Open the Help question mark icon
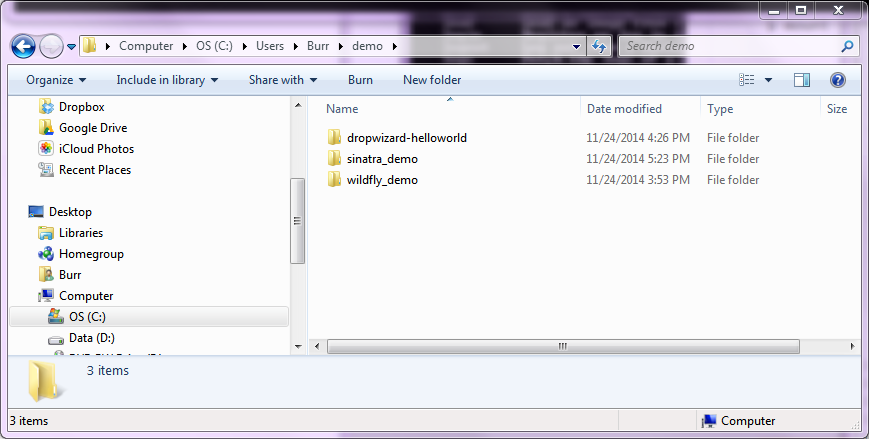The height and width of the screenshot is (439, 869). point(838,80)
